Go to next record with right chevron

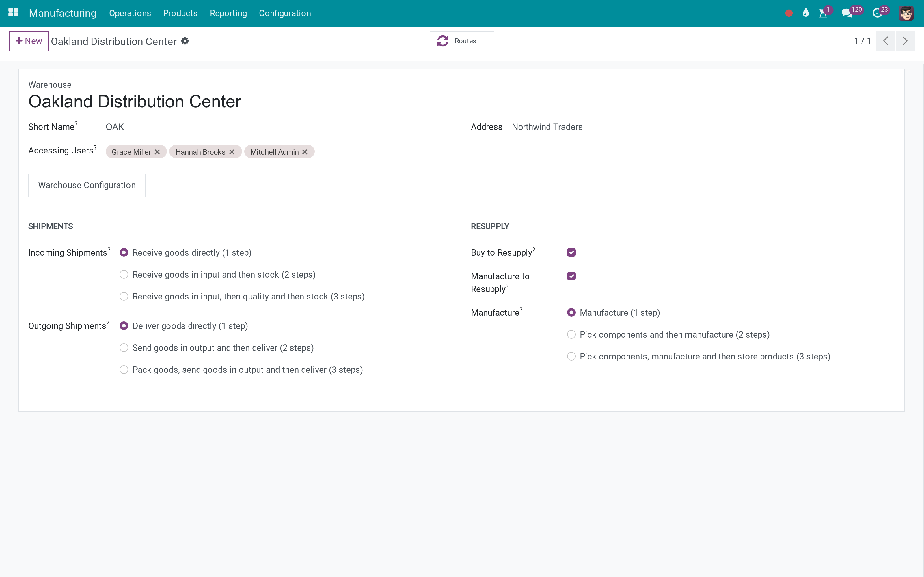905,41
